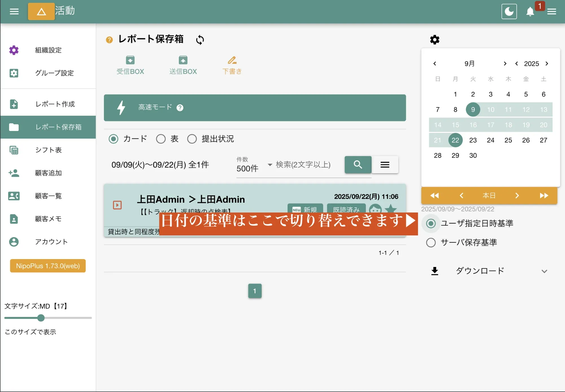Enable dark mode with the moon icon
565x392 pixels.
pyautogui.click(x=509, y=11)
